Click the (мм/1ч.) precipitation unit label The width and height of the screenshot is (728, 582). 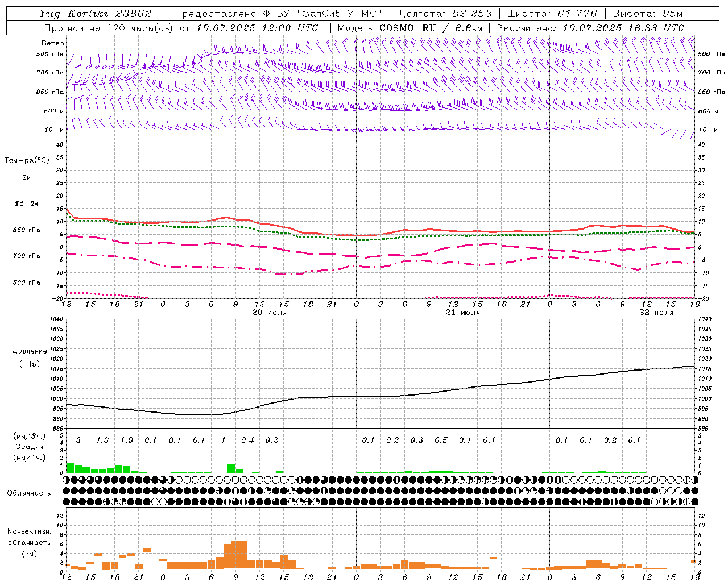[x=30, y=458]
